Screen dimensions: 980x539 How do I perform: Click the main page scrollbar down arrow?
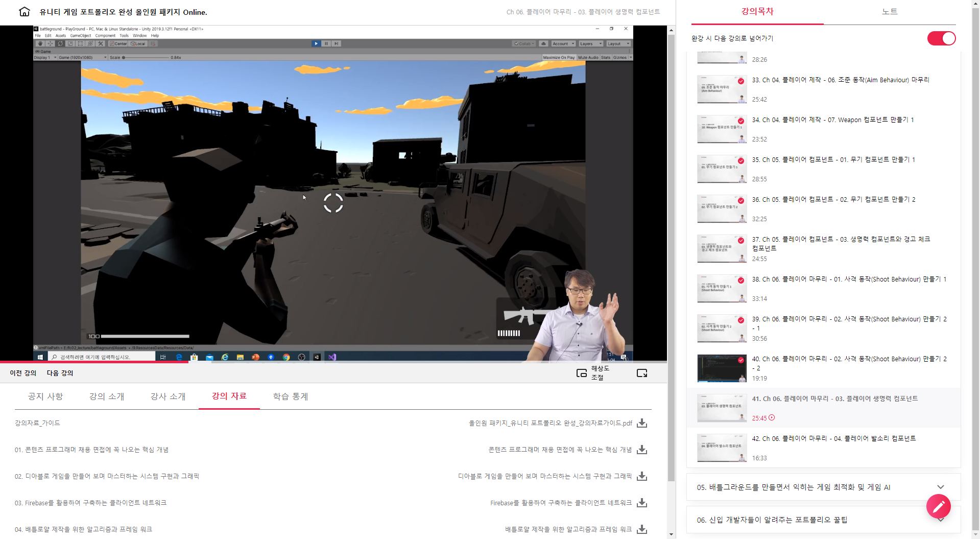(x=671, y=534)
